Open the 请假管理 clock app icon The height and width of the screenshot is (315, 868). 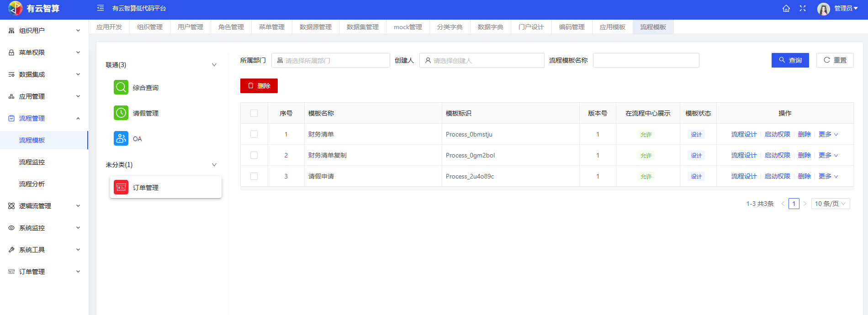coord(121,113)
